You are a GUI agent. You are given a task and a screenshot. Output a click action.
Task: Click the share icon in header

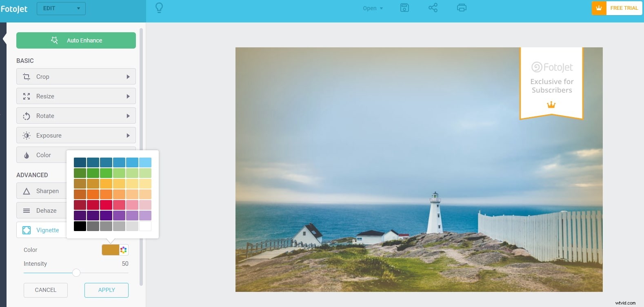433,8
